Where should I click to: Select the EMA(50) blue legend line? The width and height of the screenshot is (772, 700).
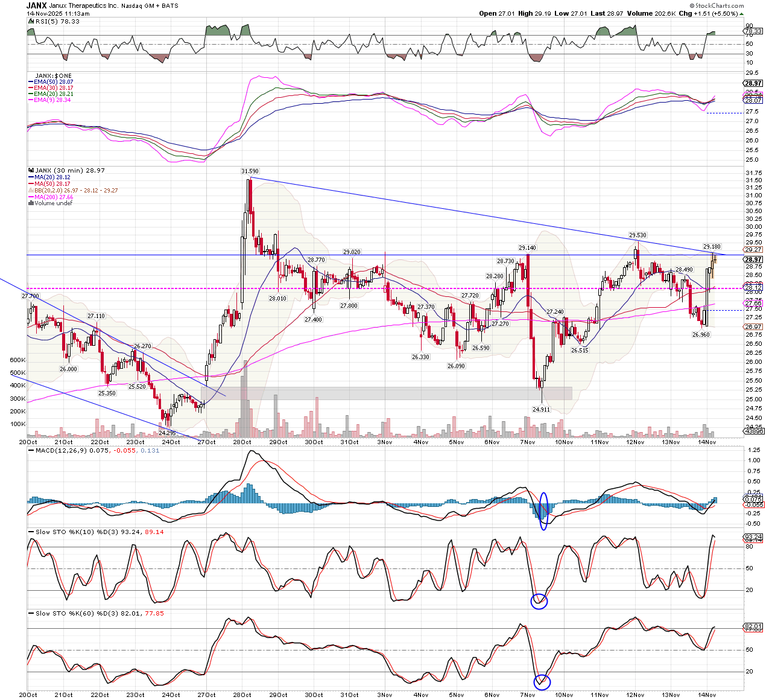point(30,82)
